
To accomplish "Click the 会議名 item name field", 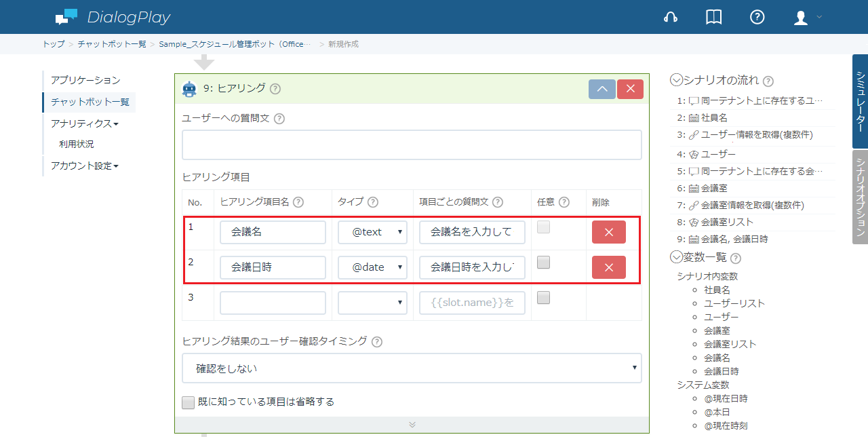I will pyautogui.click(x=273, y=232).
